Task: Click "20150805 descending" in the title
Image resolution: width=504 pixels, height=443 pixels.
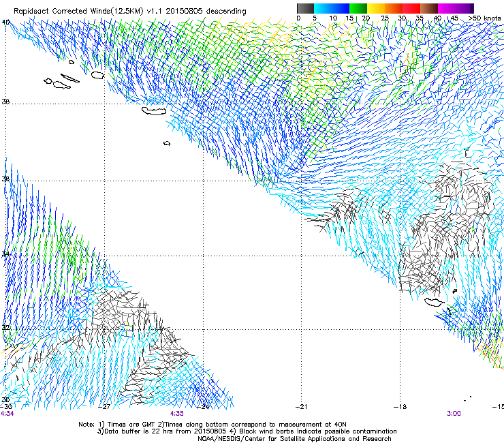Action: (206, 11)
